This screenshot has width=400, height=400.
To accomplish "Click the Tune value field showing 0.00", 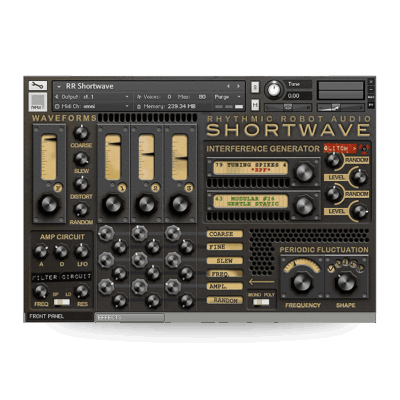I will click(x=299, y=96).
